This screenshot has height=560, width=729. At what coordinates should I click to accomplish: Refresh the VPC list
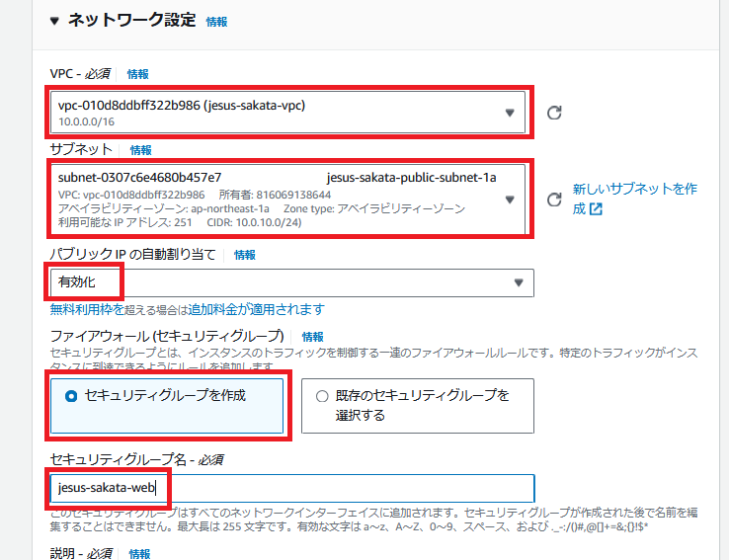[x=554, y=113]
